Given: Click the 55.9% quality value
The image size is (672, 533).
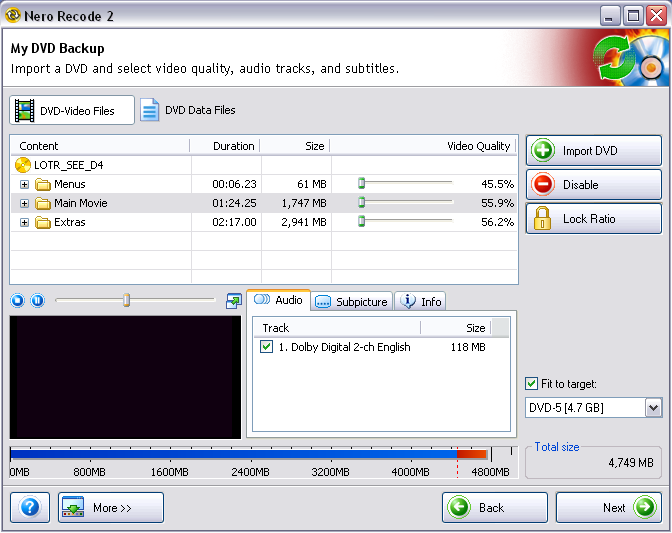Looking at the screenshot, I should 497,203.
